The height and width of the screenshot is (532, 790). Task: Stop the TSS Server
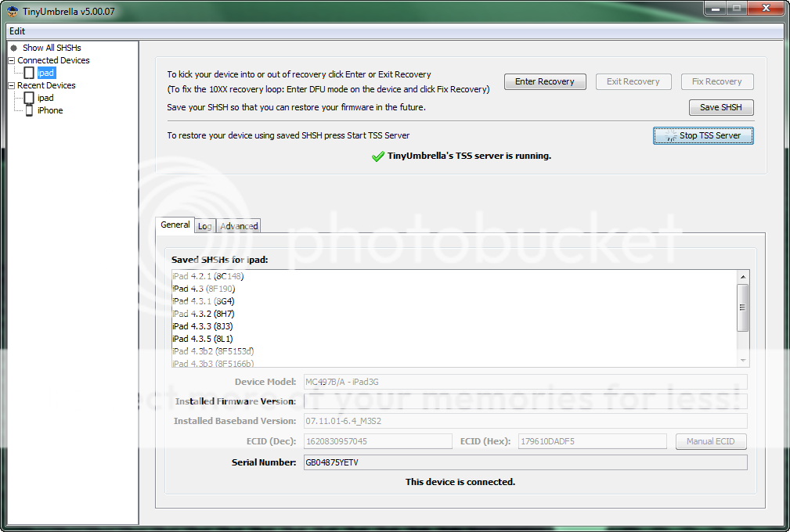click(x=703, y=135)
